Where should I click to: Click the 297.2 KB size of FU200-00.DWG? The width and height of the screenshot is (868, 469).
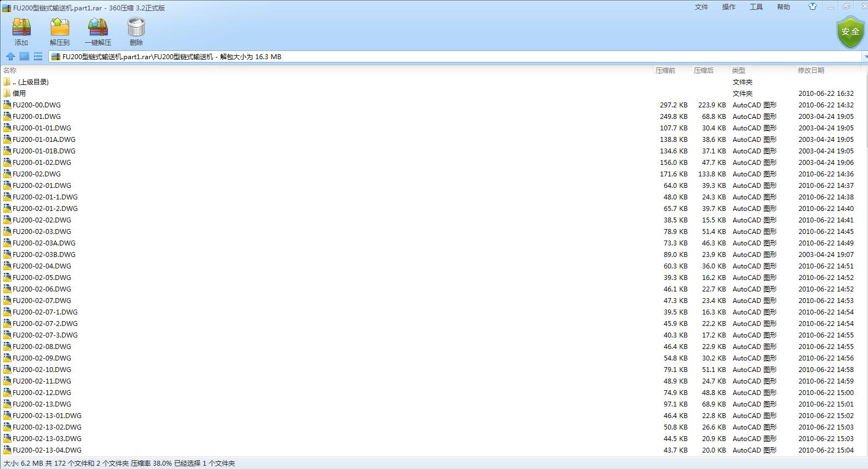(x=674, y=105)
